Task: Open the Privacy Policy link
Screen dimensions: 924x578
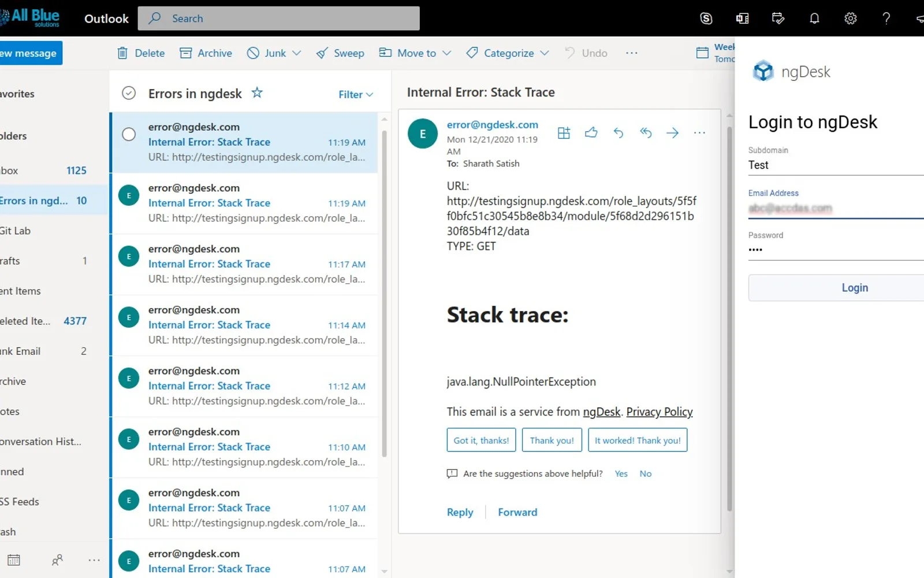Action: click(660, 412)
